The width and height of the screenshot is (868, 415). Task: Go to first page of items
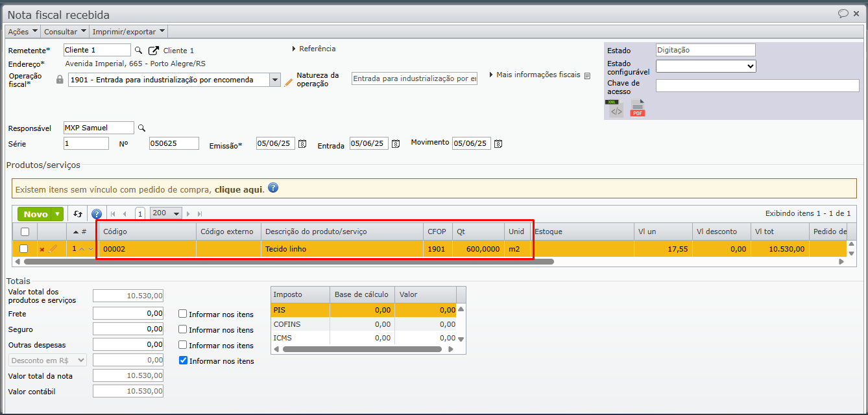(x=113, y=214)
